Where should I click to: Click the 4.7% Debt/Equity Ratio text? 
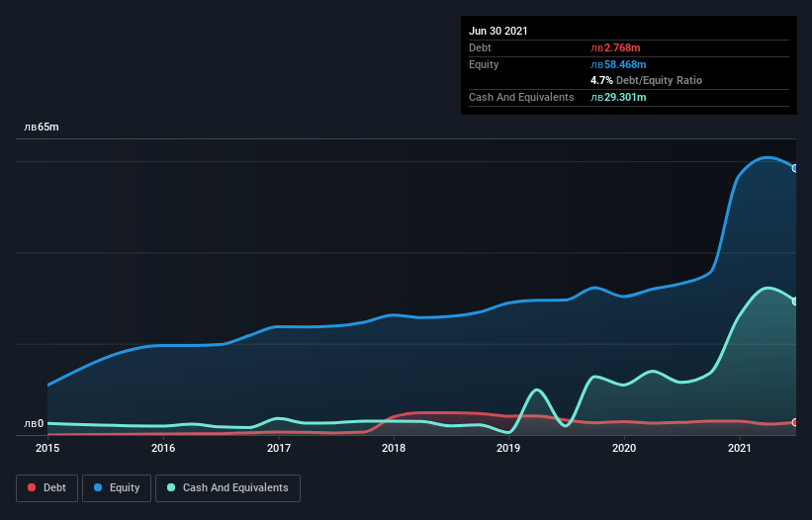[646, 81]
